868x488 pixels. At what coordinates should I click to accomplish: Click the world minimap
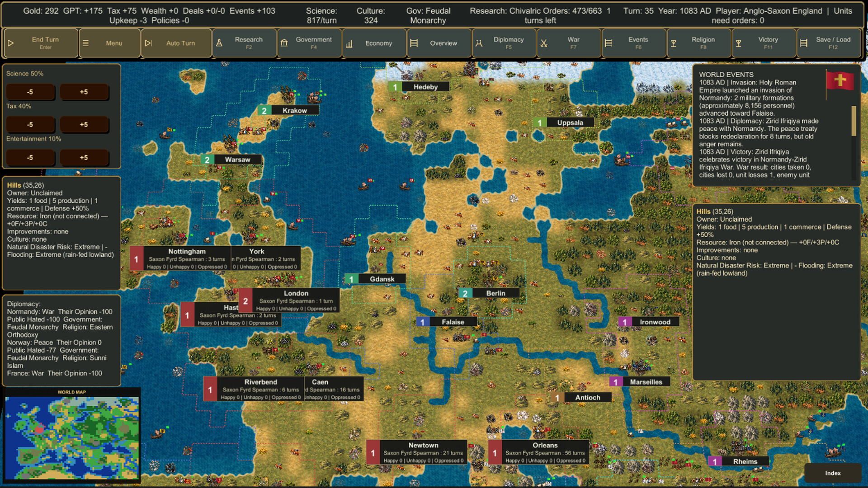[72, 437]
